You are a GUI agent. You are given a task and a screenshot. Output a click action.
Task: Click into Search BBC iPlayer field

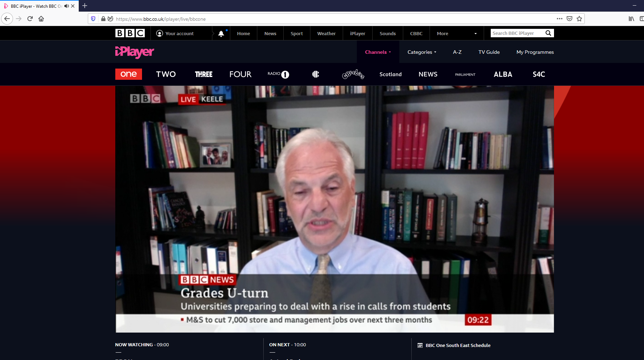[516, 33]
